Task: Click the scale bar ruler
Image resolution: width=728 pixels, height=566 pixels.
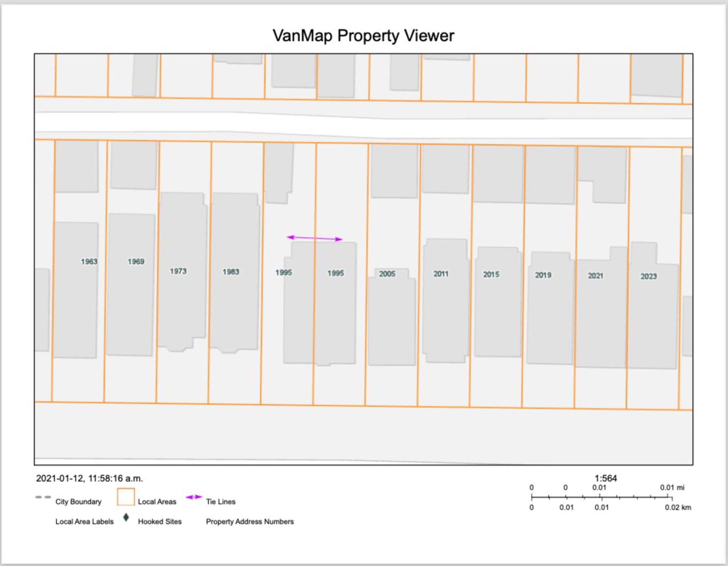Action: coord(601,497)
